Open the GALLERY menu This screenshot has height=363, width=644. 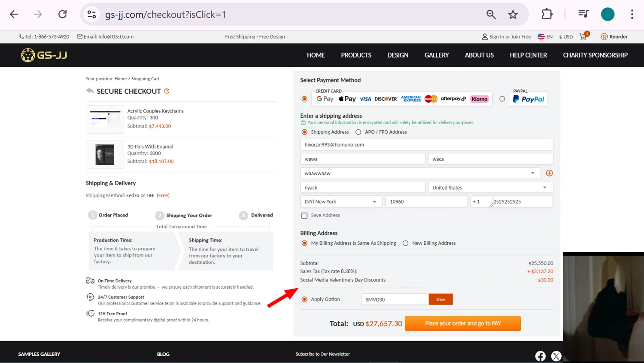pos(437,55)
